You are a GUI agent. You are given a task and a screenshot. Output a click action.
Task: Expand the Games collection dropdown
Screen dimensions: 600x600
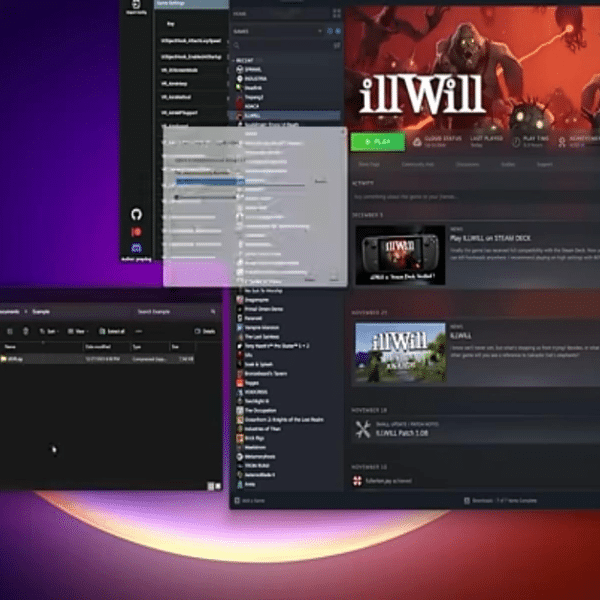point(320,31)
